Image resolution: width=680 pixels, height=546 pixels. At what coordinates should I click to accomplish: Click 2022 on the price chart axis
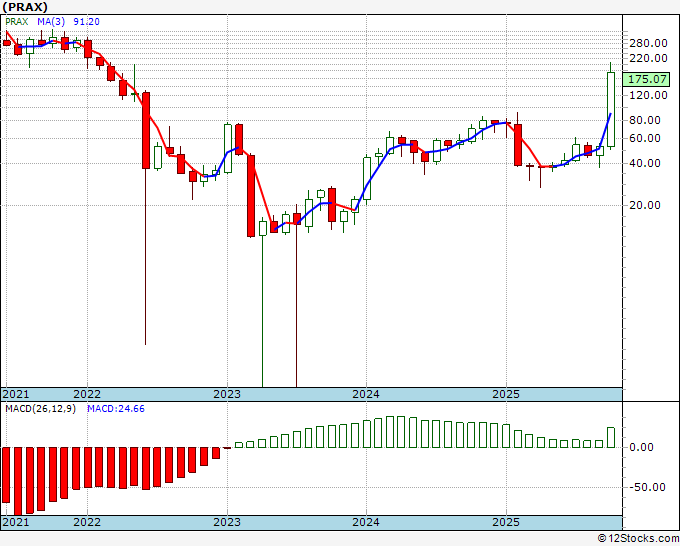87,394
